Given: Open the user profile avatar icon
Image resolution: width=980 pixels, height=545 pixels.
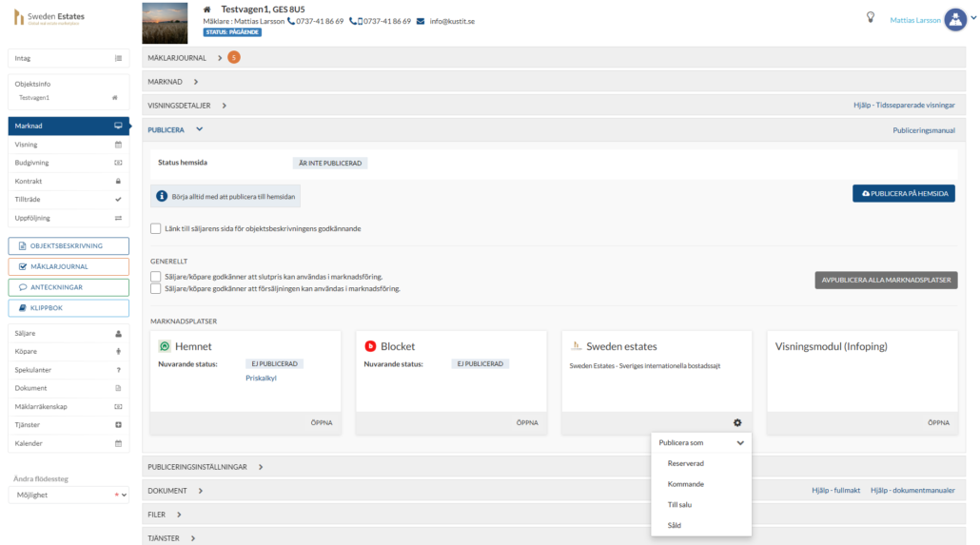Looking at the screenshot, I should (x=955, y=20).
